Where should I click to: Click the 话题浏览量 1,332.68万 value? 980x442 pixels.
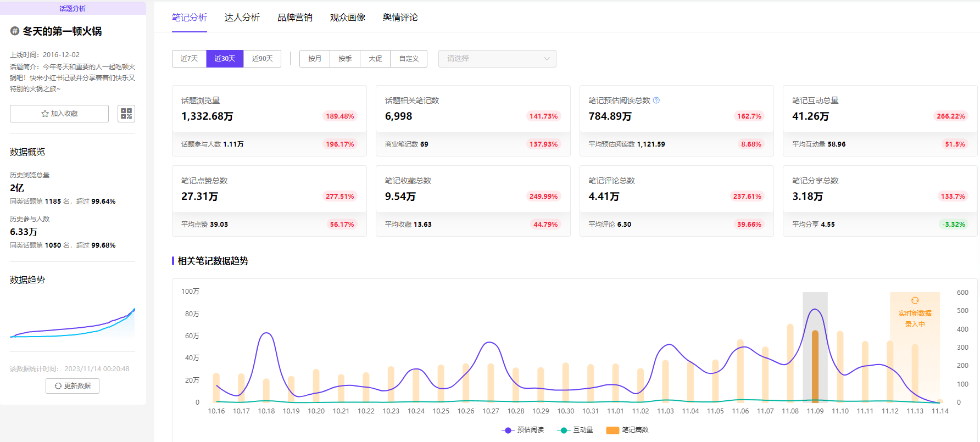click(207, 116)
